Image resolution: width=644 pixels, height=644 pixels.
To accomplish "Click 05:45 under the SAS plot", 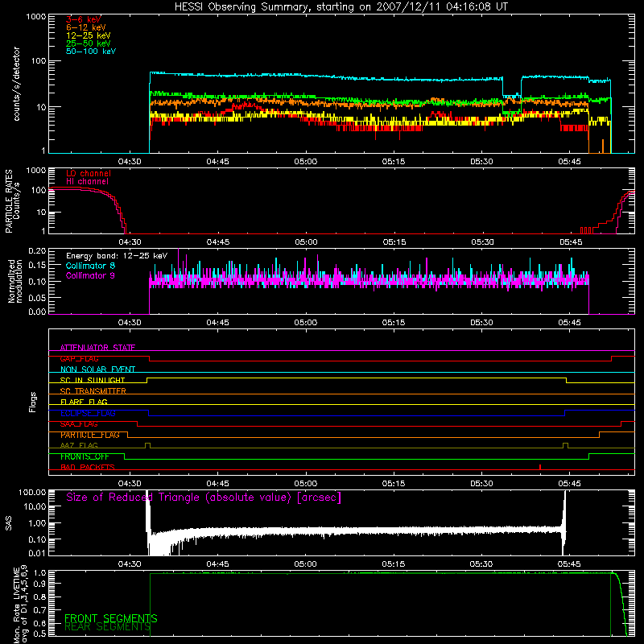I will tap(569, 564).
